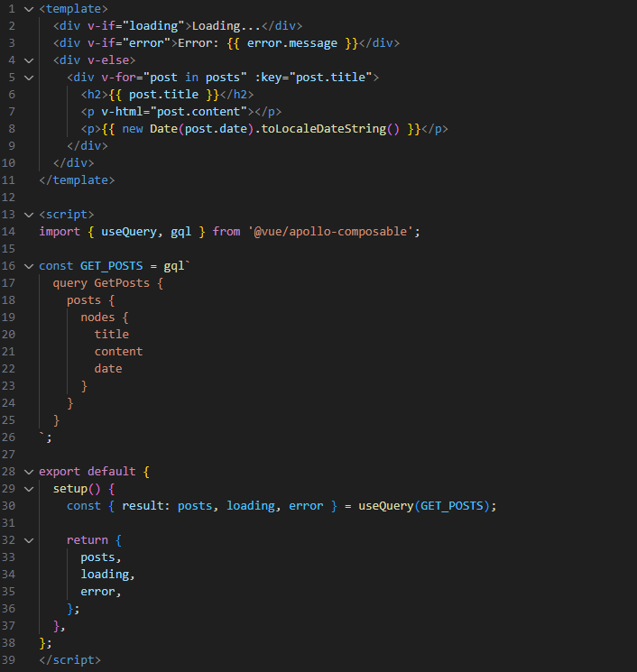Click line number 30 in the gutter

click(11, 505)
